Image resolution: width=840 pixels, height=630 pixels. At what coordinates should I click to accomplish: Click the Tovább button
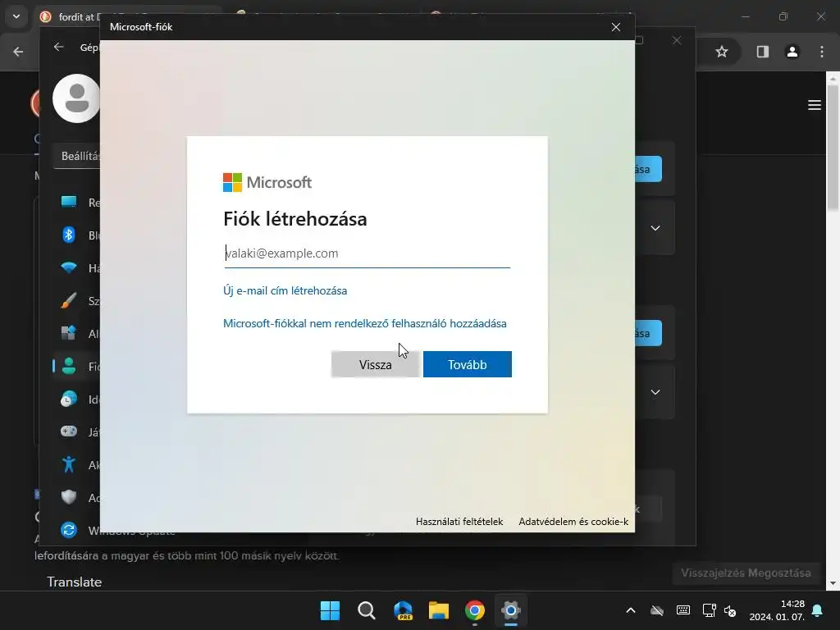pos(467,364)
